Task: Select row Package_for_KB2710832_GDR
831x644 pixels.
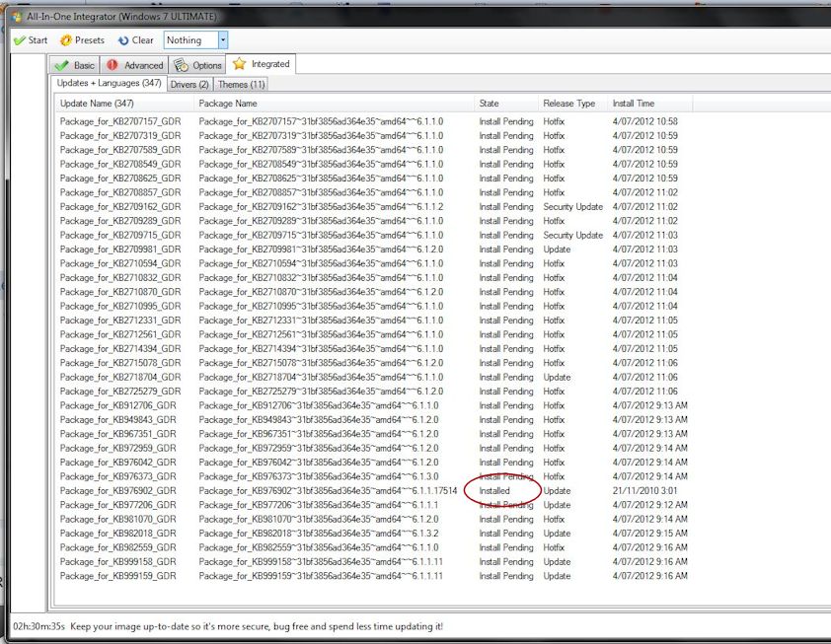Action: click(374, 277)
